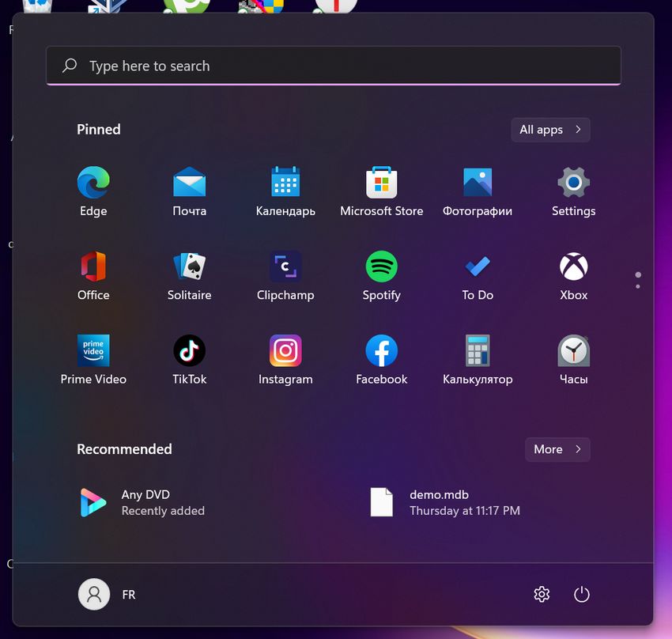Image resolution: width=672 pixels, height=639 pixels.
Task: Click the Recommended section heading
Action: [x=124, y=449]
